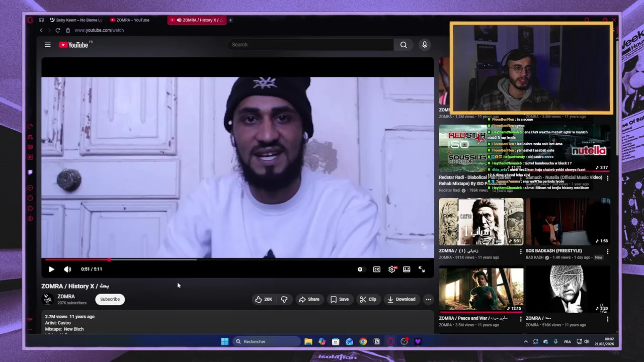
Task: Open the Opera tab islands/workspaces icon
Action: (41, 20)
